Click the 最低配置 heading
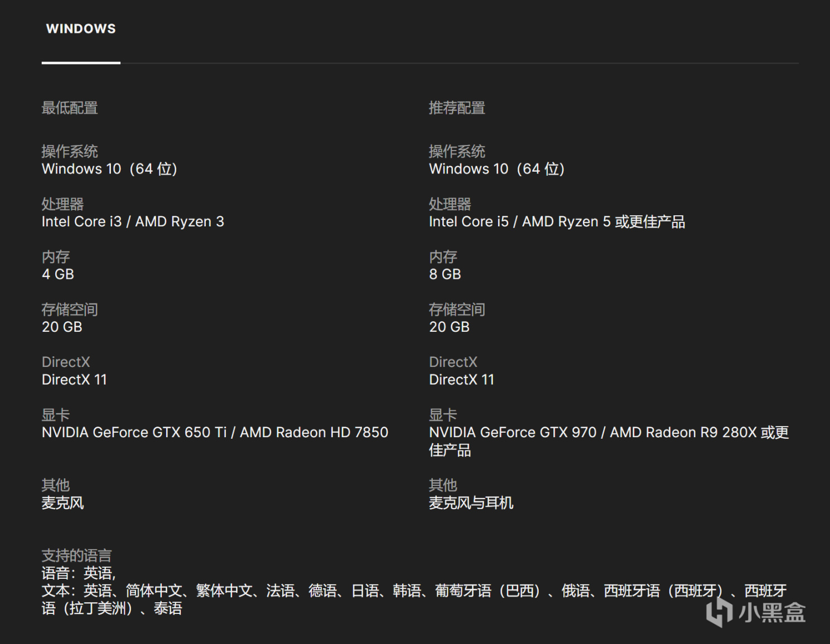This screenshot has height=644, width=830. (70, 108)
